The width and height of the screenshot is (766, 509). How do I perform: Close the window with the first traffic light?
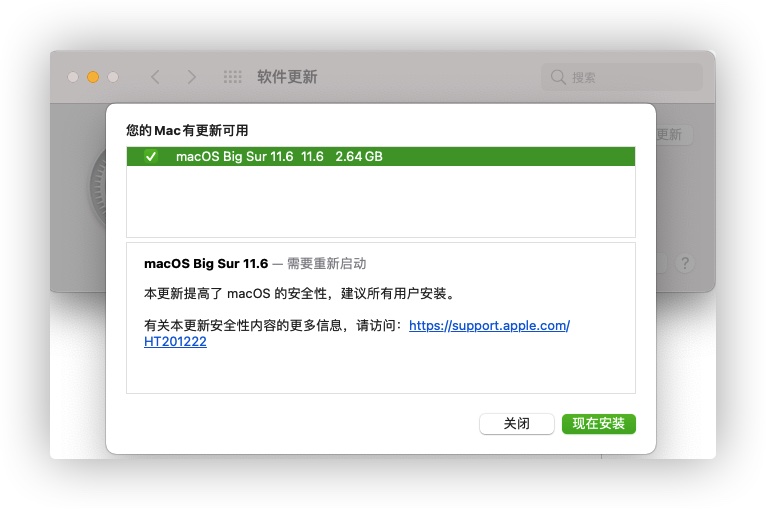(x=73, y=77)
